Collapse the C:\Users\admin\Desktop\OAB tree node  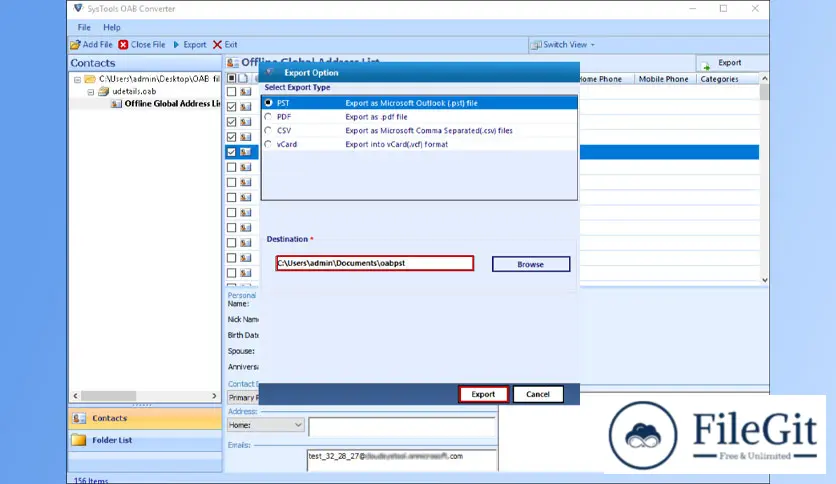77,79
